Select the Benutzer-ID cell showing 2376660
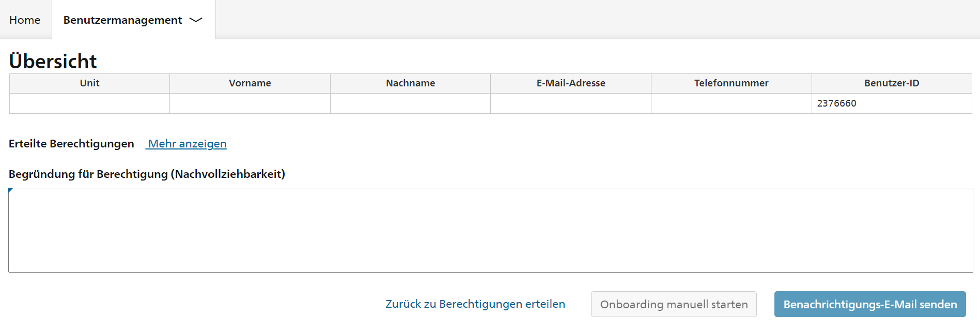Screen dimensions: 980x330 pos(892,103)
